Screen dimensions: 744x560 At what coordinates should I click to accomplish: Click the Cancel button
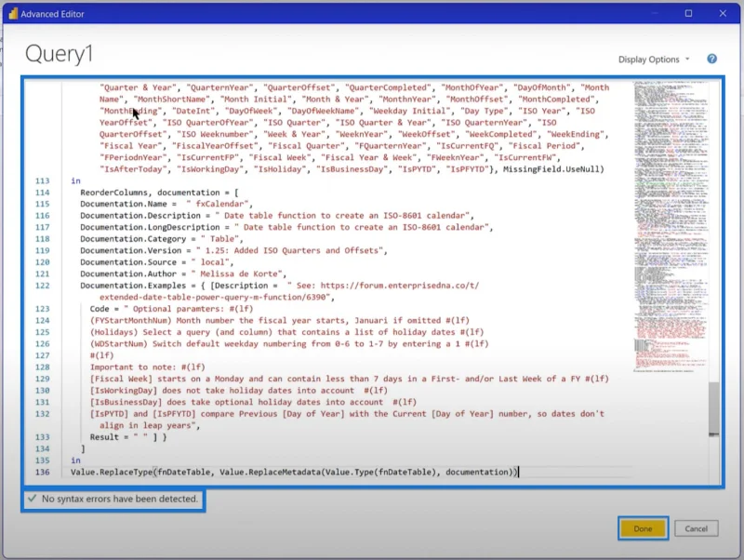click(696, 528)
